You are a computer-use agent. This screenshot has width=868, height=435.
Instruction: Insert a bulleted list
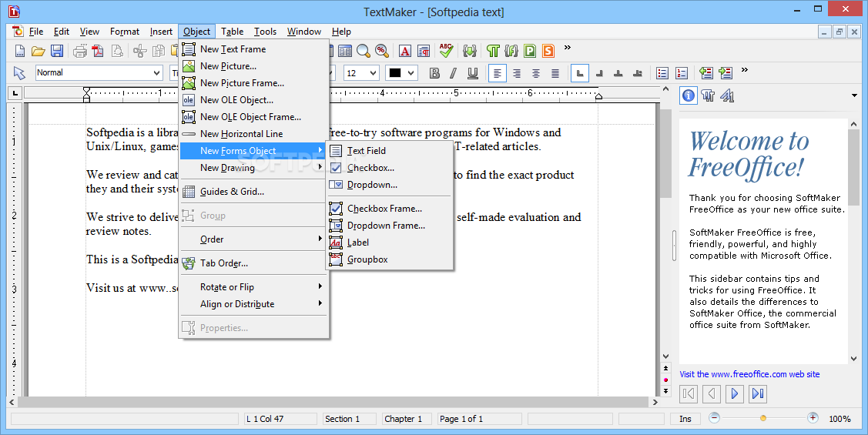[x=662, y=73]
